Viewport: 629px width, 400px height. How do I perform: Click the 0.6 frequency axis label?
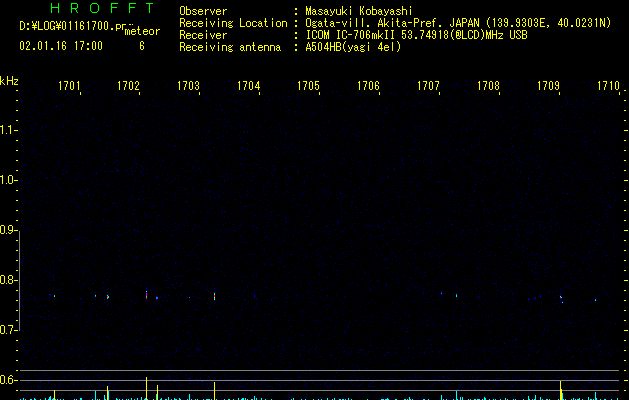(x=8, y=380)
